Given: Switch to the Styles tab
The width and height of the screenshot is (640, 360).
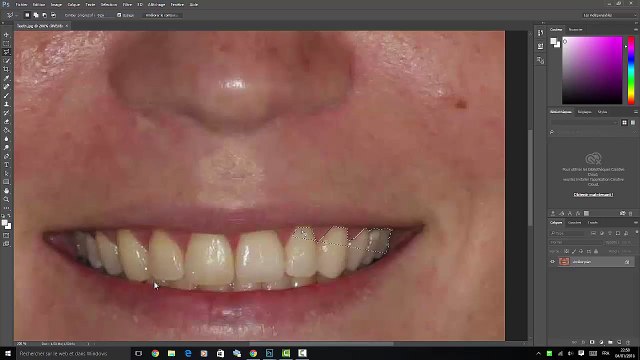Looking at the screenshot, I should [x=602, y=112].
